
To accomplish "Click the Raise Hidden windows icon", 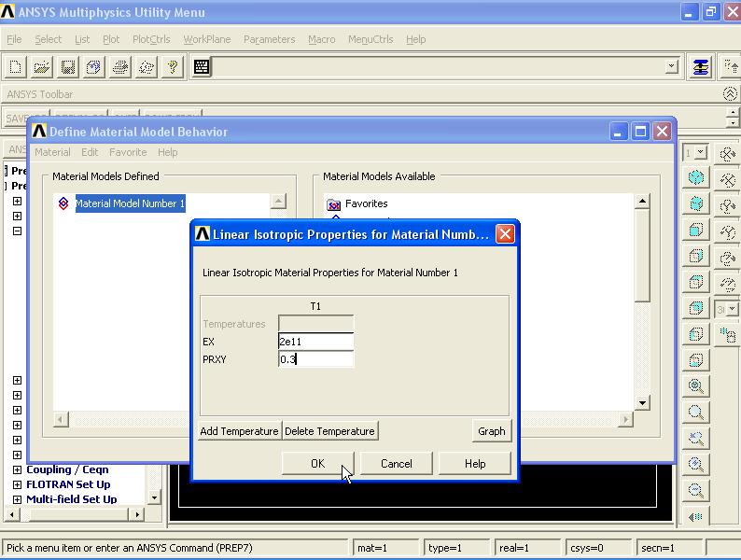I will [700, 67].
